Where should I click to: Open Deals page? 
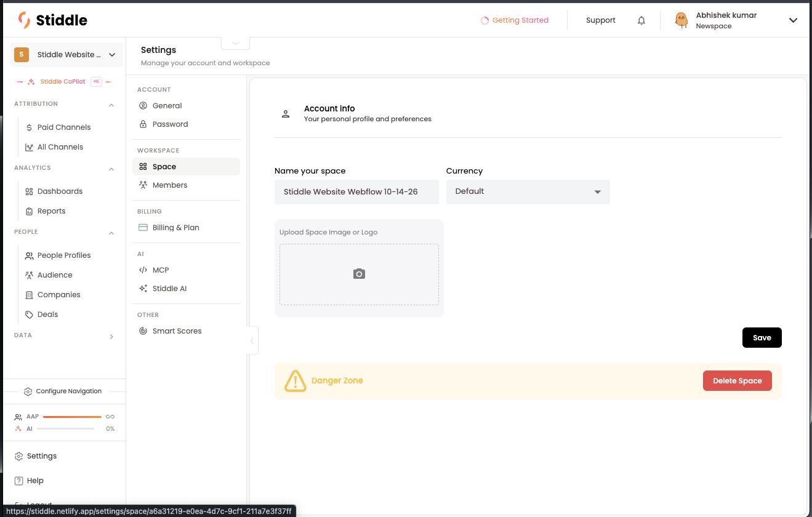[x=47, y=315]
